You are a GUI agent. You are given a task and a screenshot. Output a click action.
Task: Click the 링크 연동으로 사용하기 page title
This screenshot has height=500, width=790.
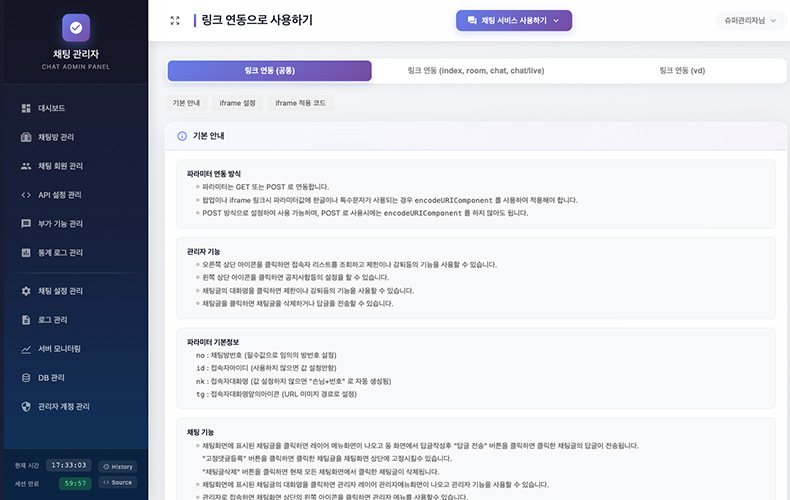(x=257, y=20)
